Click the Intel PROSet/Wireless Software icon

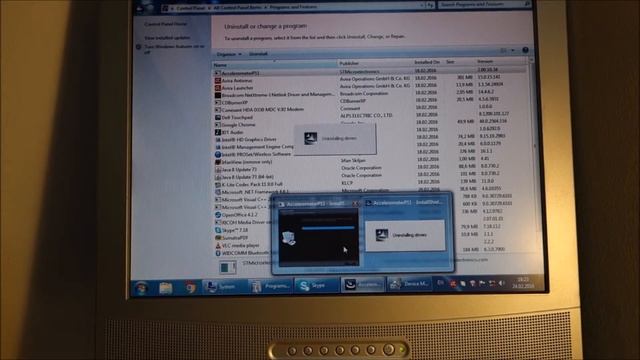tap(218, 155)
